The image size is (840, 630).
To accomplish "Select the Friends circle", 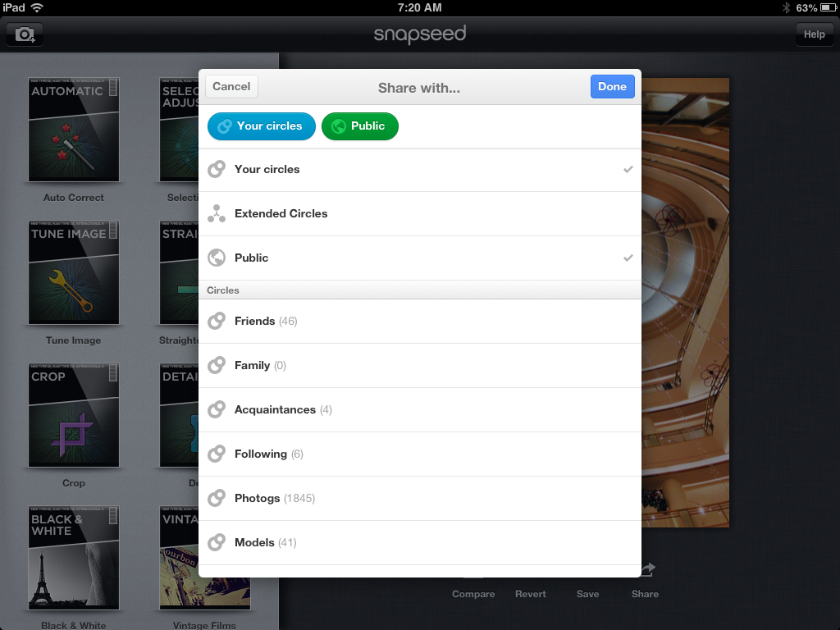I will point(419,321).
